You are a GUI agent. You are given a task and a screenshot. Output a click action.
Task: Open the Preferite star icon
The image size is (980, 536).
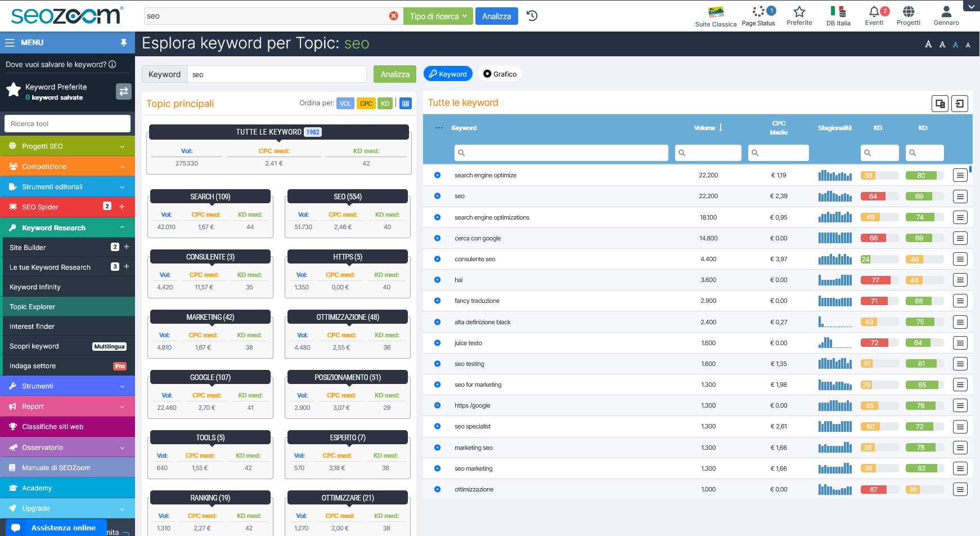[x=799, y=12]
